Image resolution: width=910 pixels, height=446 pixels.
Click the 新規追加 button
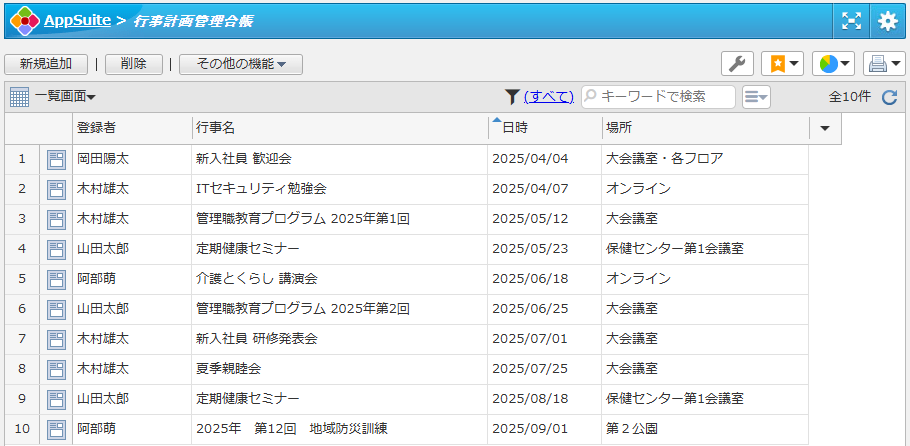(46, 64)
